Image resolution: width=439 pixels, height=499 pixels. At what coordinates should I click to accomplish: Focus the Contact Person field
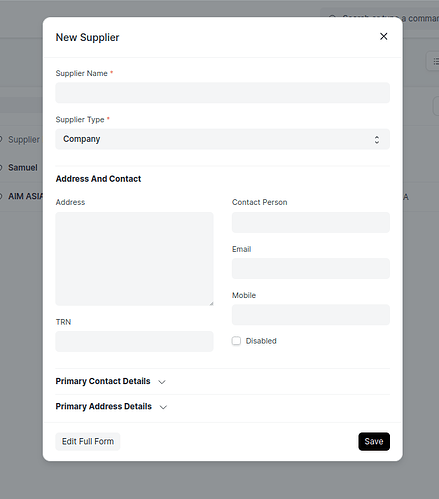[311, 222]
